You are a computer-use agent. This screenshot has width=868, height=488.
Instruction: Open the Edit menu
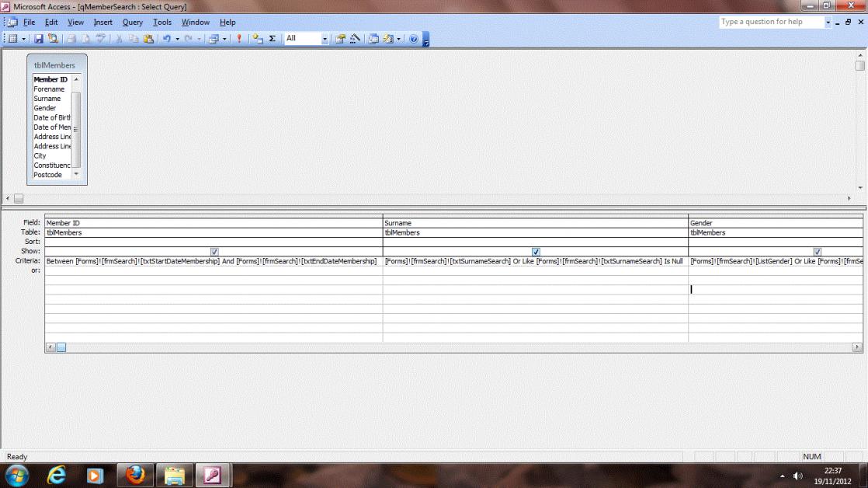tap(51, 23)
